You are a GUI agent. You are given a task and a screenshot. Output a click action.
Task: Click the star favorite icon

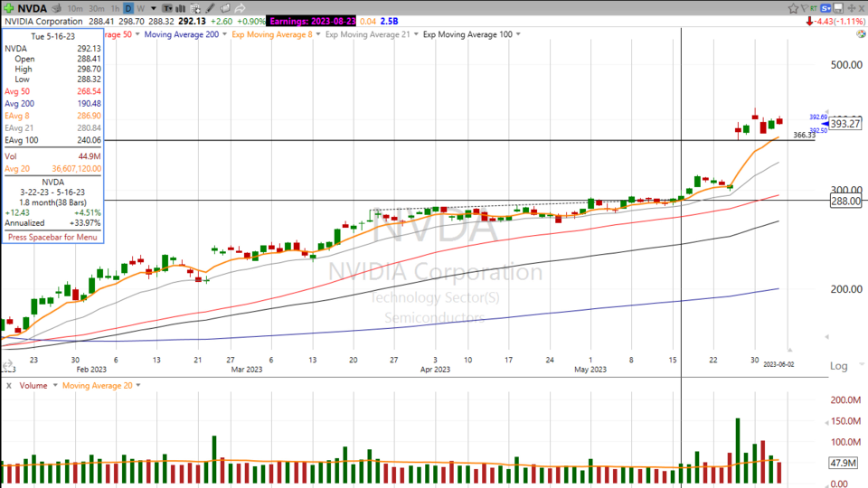tap(793, 8)
